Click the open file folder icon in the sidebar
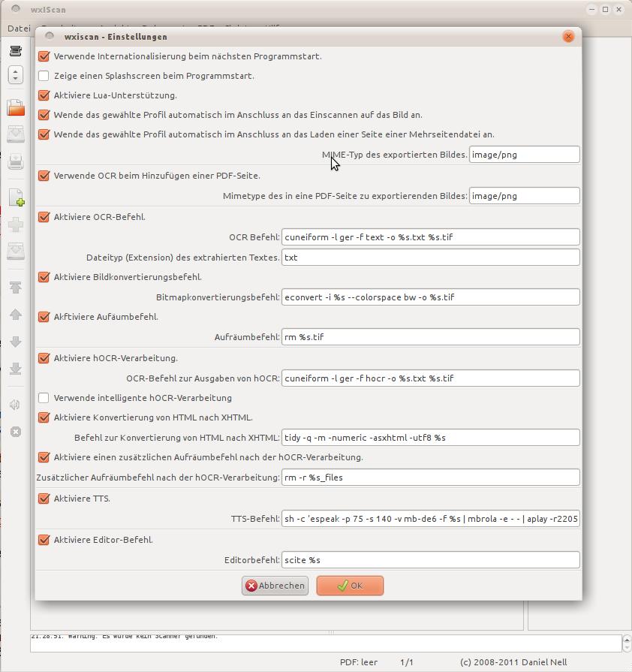 click(16, 107)
